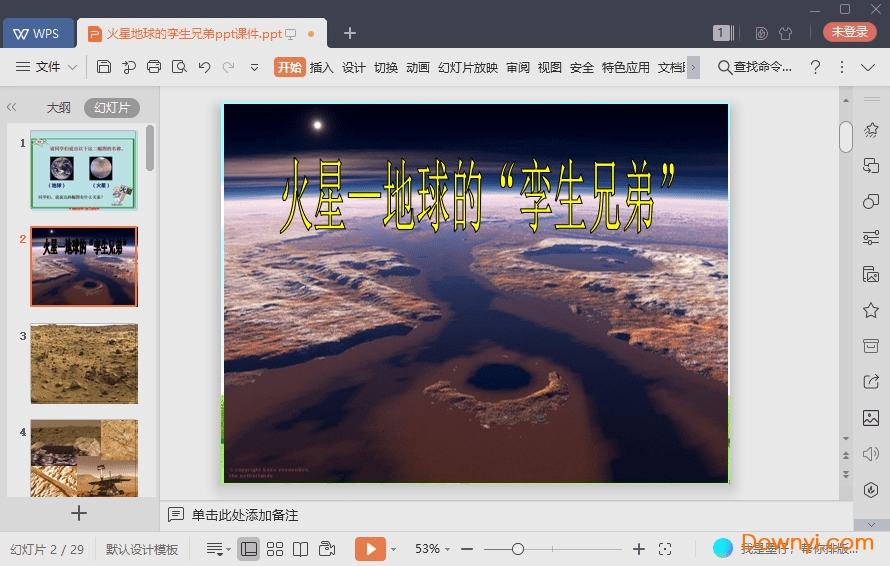Viewport: 890px width, 566px height.
Task: Open the 特色应用 ribbon tab
Action: (x=625, y=67)
